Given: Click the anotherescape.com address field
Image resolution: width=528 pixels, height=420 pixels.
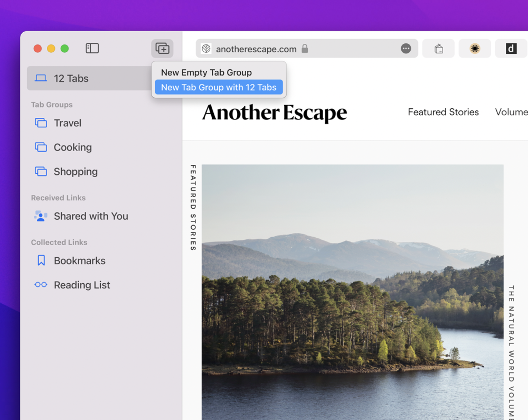Looking at the screenshot, I should pyautogui.click(x=307, y=49).
